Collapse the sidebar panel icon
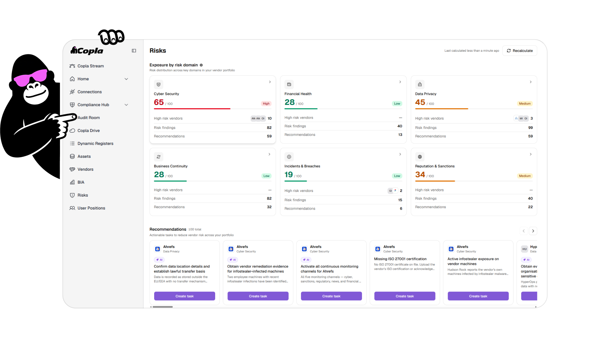The height and width of the screenshot is (364, 610). click(134, 51)
